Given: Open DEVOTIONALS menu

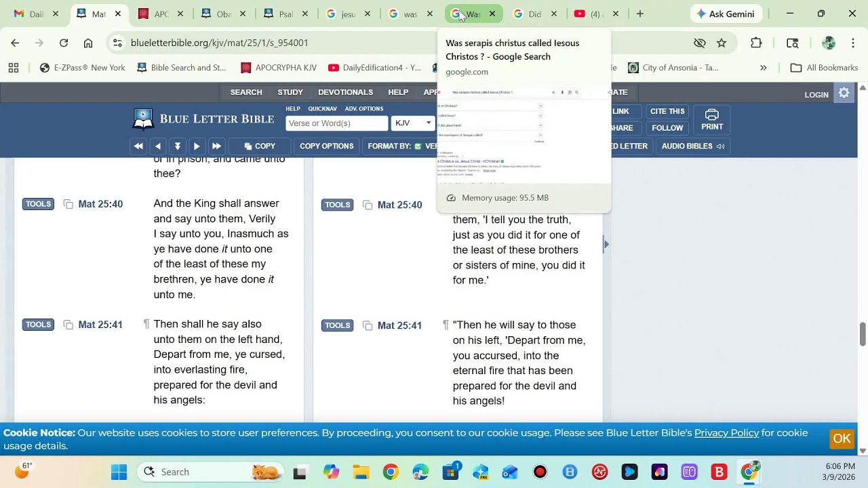Looking at the screenshot, I should [x=345, y=92].
